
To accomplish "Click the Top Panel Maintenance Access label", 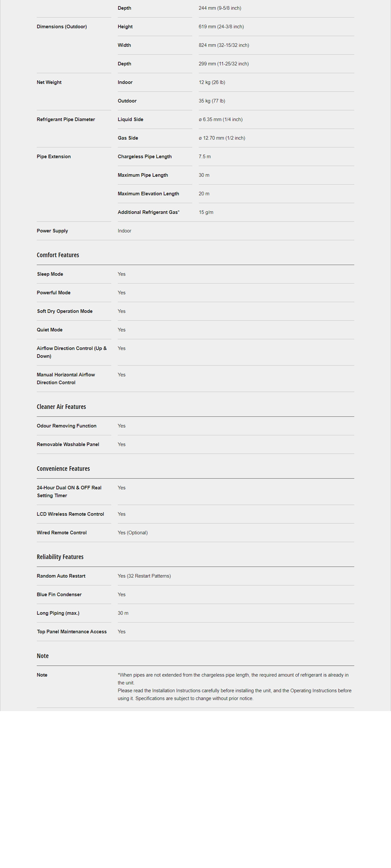I will click(x=72, y=632).
